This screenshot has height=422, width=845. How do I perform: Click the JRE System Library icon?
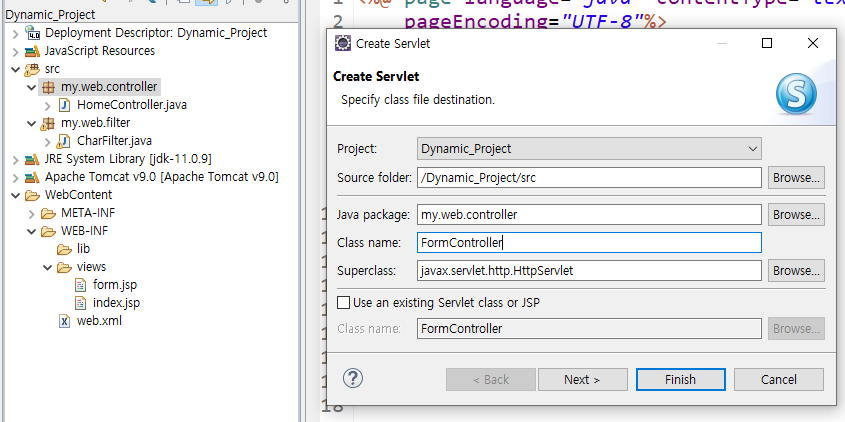(x=32, y=160)
